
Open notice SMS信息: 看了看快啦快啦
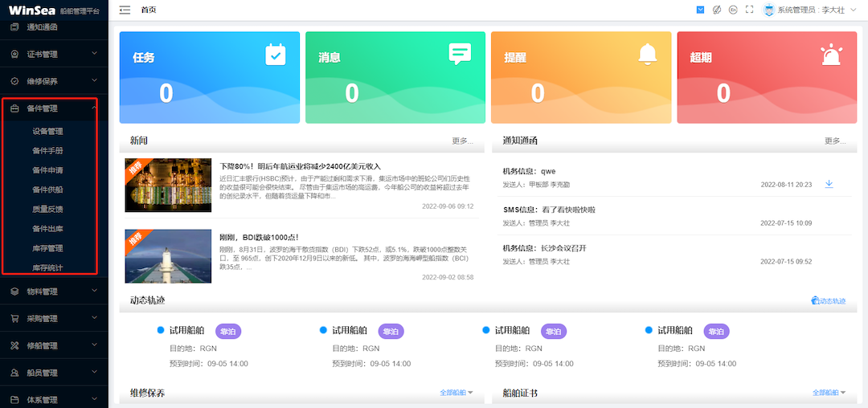pos(549,210)
